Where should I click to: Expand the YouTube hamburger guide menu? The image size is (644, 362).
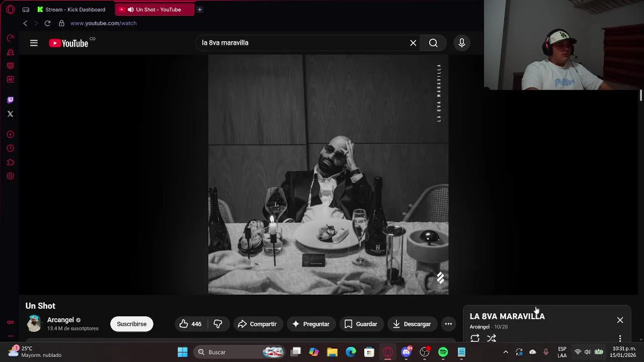pos(34,43)
